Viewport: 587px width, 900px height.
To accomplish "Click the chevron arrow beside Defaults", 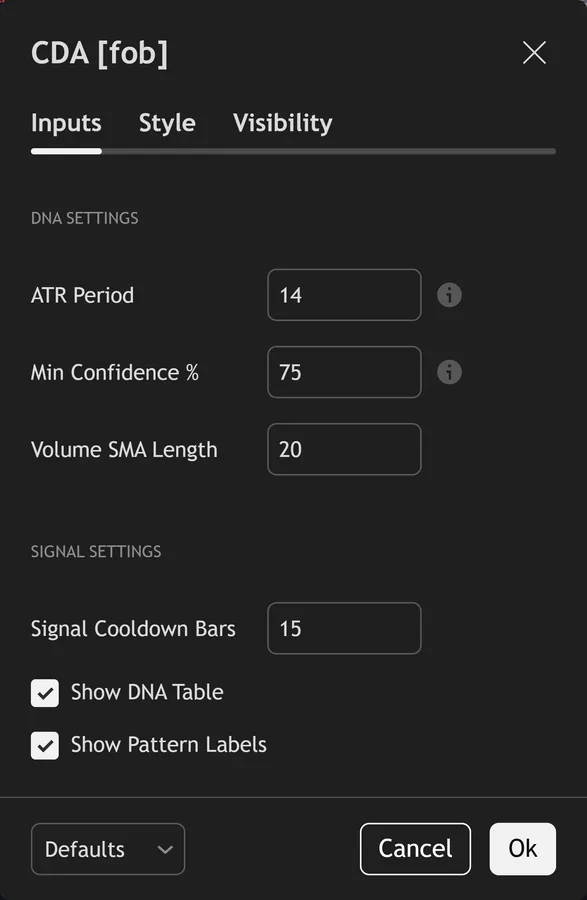I will click(165, 849).
